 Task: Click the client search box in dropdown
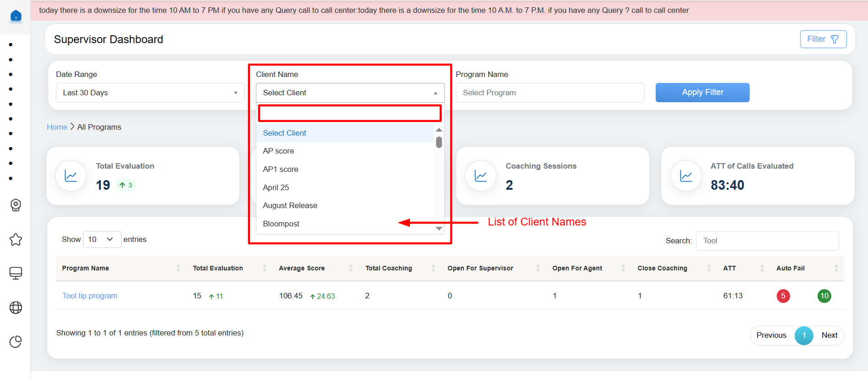coord(350,113)
